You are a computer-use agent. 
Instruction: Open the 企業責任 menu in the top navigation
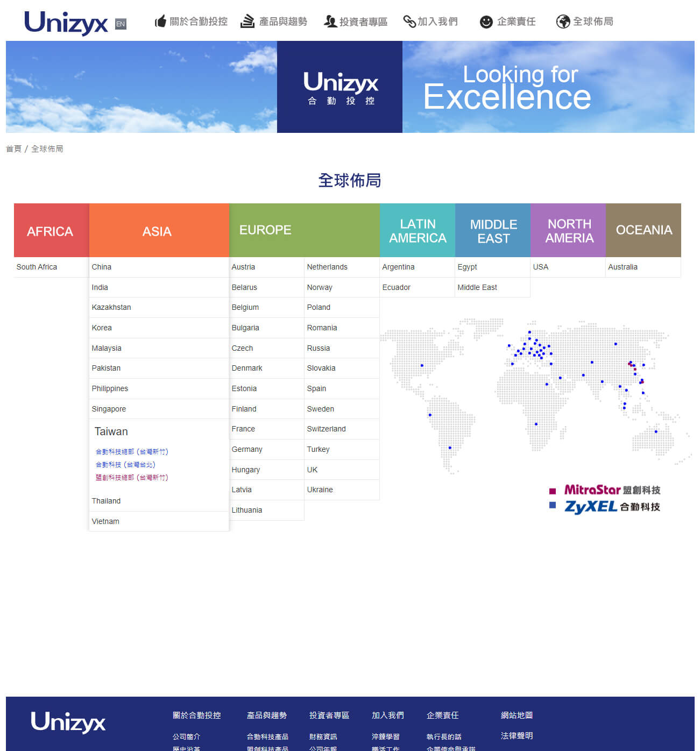coord(517,22)
